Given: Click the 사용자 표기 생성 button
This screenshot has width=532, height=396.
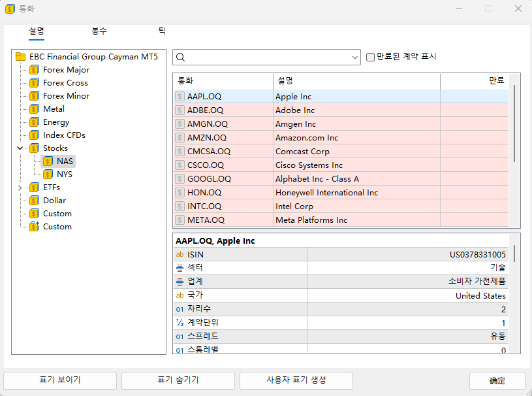Looking at the screenshot, I should [296, 381].
